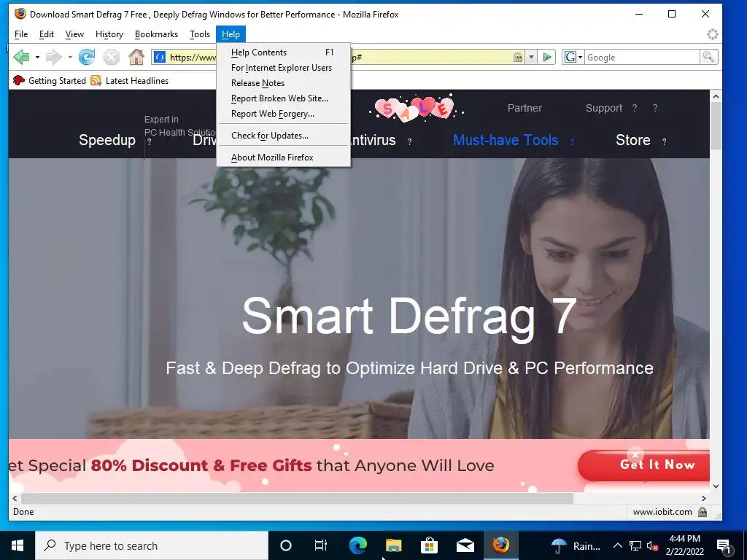Open the History menu
The height and width of the screenshot is (560, 747).
[x=109, y=34]
